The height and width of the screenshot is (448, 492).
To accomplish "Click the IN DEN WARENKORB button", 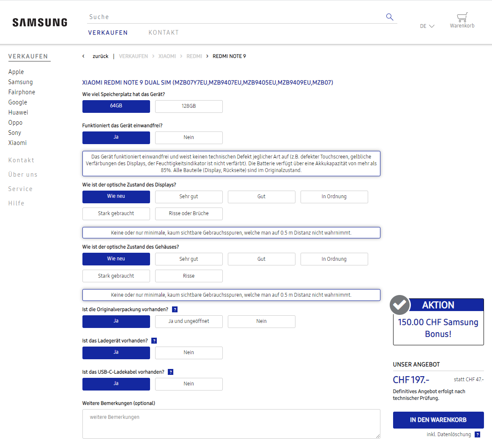I will click(438, 420).
